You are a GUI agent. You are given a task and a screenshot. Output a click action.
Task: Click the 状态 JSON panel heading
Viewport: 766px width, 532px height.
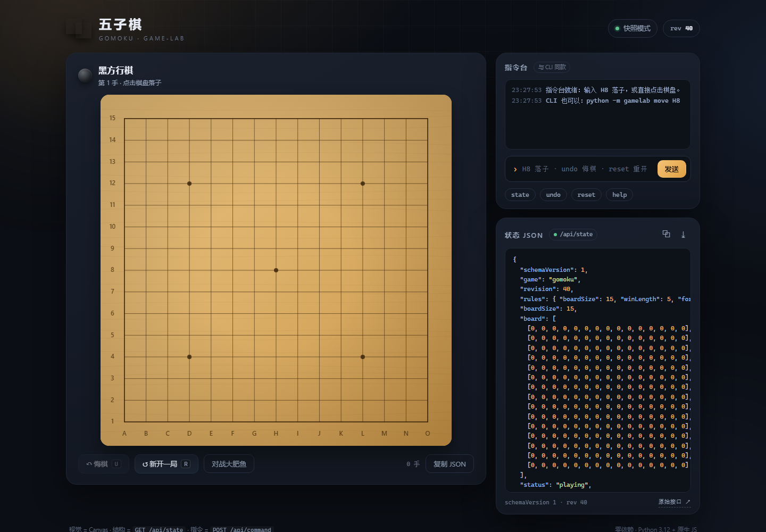(524, 235)
